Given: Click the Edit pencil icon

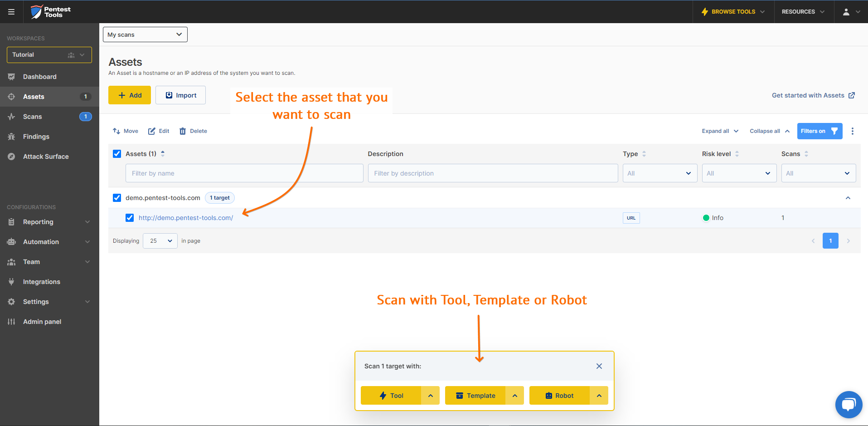Looking at the screenshot, I should pyautogui.click(x=152, y=131).
